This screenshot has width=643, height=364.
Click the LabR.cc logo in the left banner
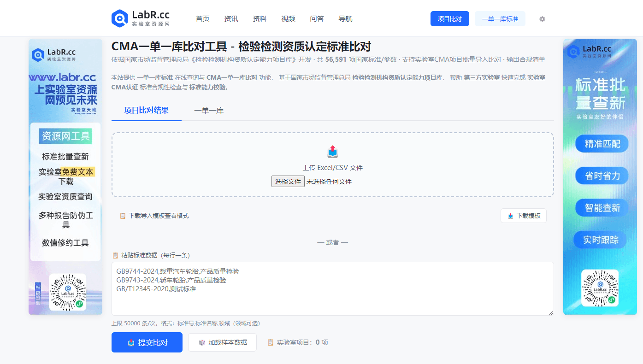54,54
